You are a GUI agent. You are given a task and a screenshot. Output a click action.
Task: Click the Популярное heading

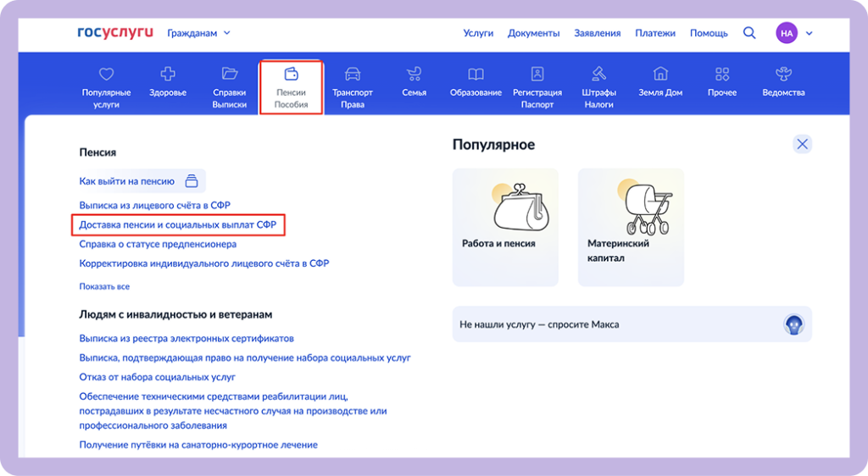(x=494, y=145)
